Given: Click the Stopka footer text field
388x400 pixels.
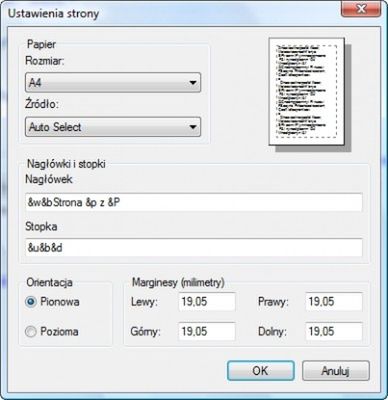Looking at the screenshot, I should pos(194,248).
